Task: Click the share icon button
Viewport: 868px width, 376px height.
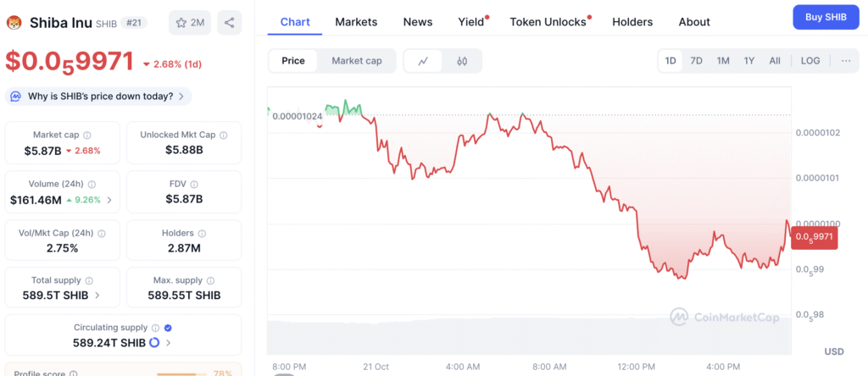Action: point(229,23)
